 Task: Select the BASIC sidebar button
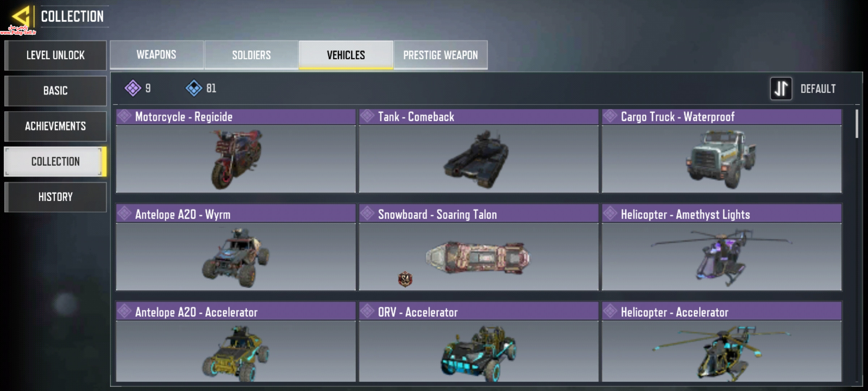[55, 91]
